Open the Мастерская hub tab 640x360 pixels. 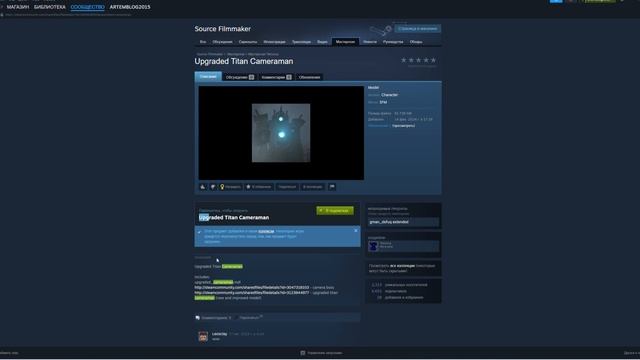[345, 42]
